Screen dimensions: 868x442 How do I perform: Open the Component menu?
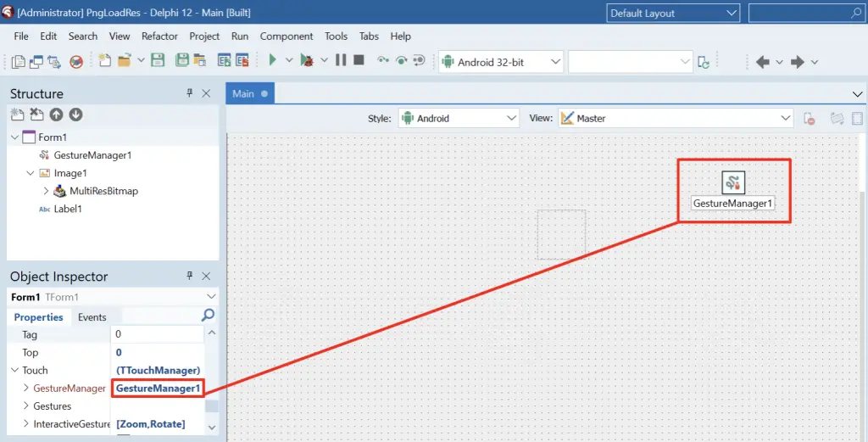click(287, 36)
